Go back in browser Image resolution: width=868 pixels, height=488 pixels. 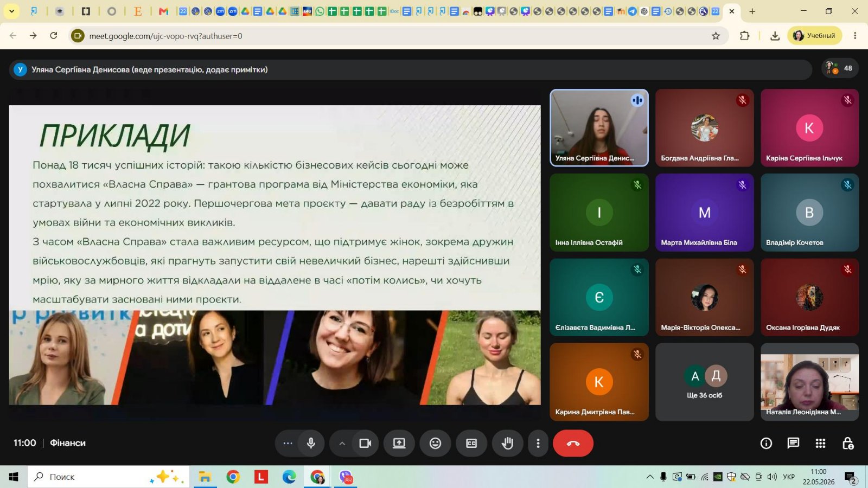(13, 36)
